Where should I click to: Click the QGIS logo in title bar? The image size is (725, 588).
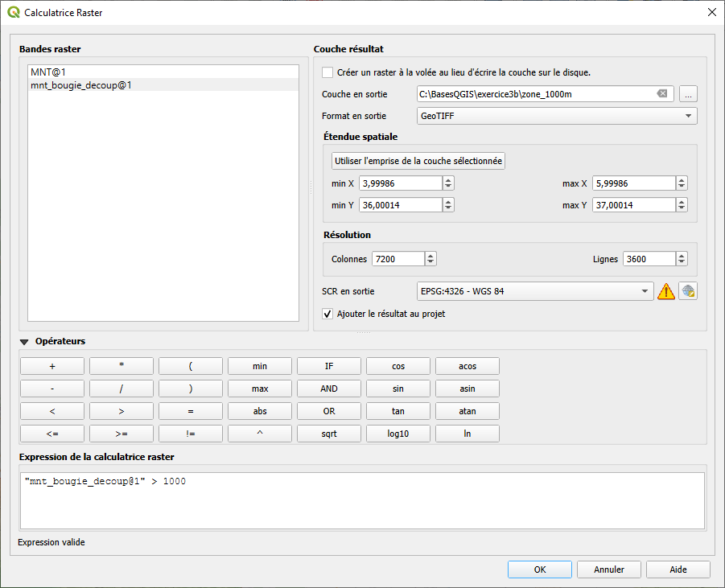tap(13, 13)
